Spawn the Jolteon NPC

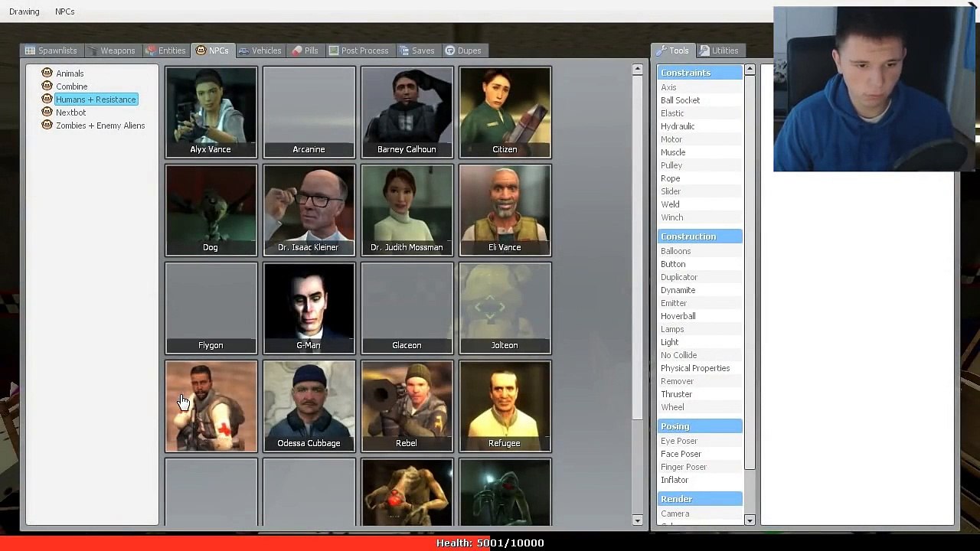pyautogui.click(x=505, y=308)
